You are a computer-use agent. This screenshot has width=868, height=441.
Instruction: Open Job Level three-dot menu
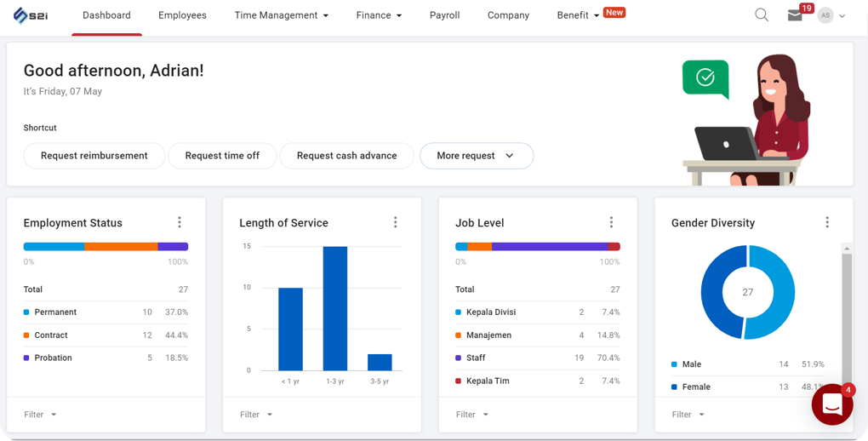[611, 222]
